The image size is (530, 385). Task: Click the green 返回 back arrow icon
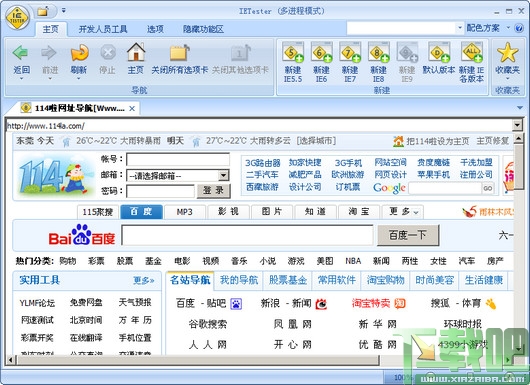[x=20, y=52]
